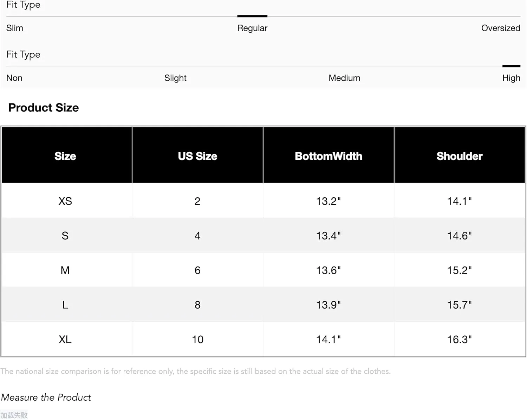Select the XS size row
The image size is (527, 420).
(263, 201)
